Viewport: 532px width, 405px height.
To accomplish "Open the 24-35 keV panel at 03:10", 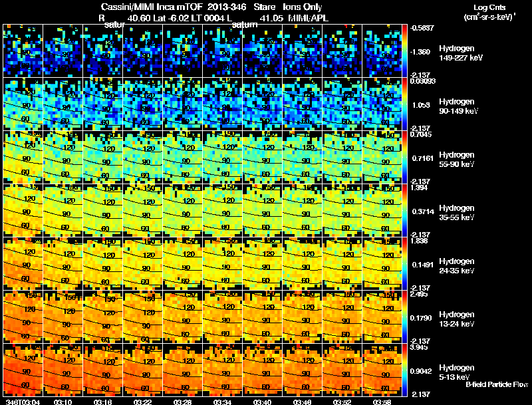I will tap(63, 263).
